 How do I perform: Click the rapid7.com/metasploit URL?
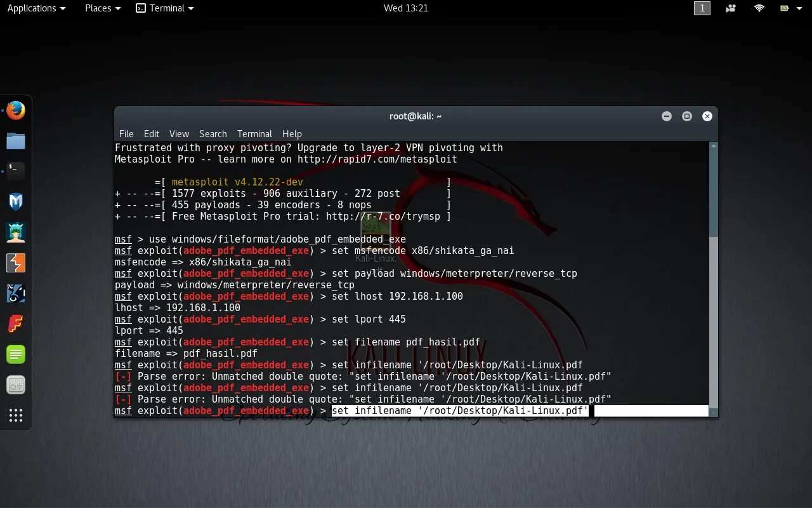pyautogui.click(x=377, y=159)
